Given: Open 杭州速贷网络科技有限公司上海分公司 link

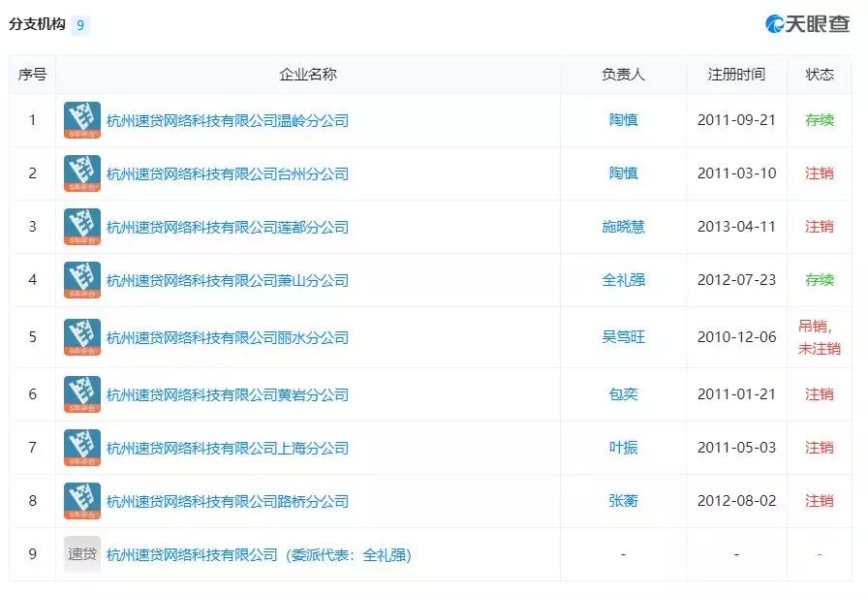Looking at the screenshot, I should tap(228, 449).
